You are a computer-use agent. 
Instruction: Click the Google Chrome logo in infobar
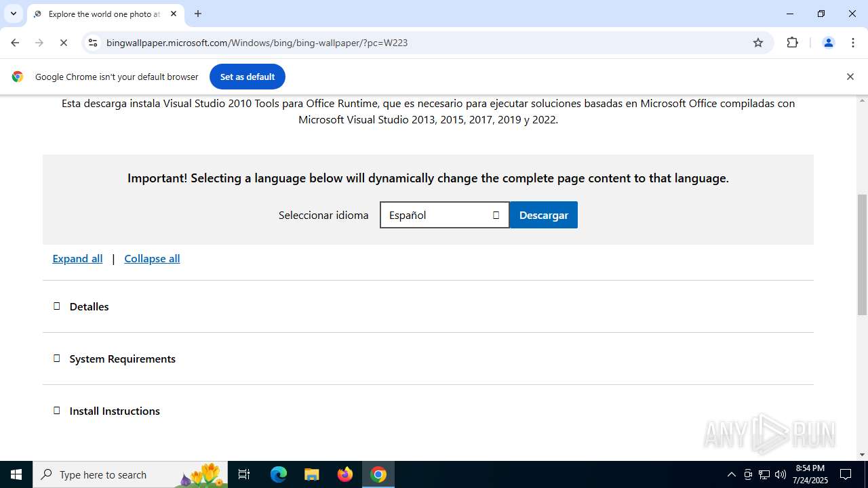click(18, 77)
